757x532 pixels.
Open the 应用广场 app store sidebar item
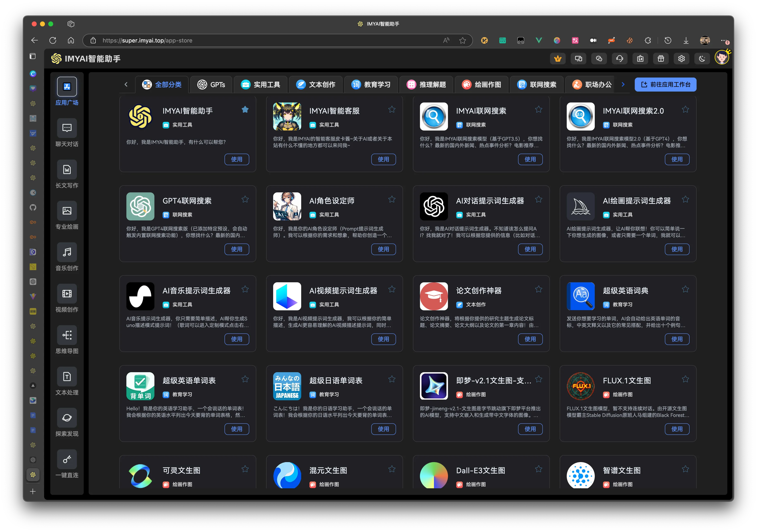(x=67, y=91)
